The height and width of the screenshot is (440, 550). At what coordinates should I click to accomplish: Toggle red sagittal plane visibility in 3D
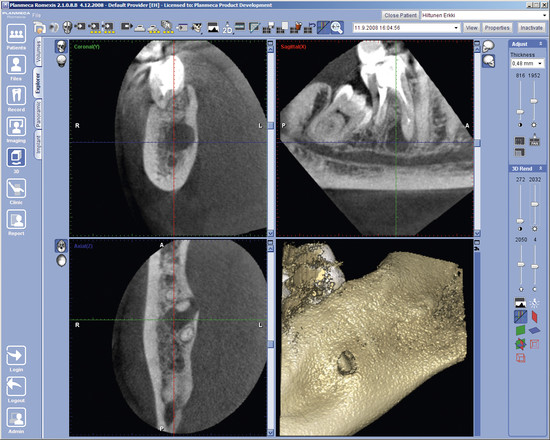pyautogui.click(x=535, y=316)
